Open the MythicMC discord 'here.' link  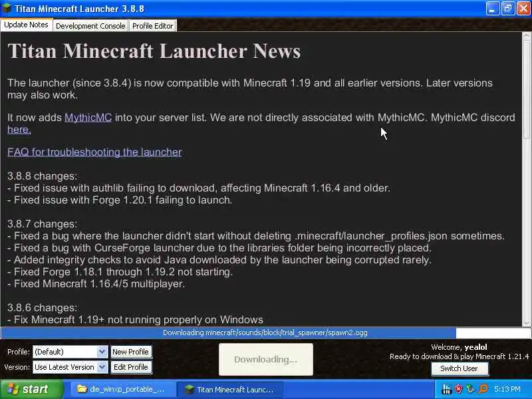click(x=19, y=130)
